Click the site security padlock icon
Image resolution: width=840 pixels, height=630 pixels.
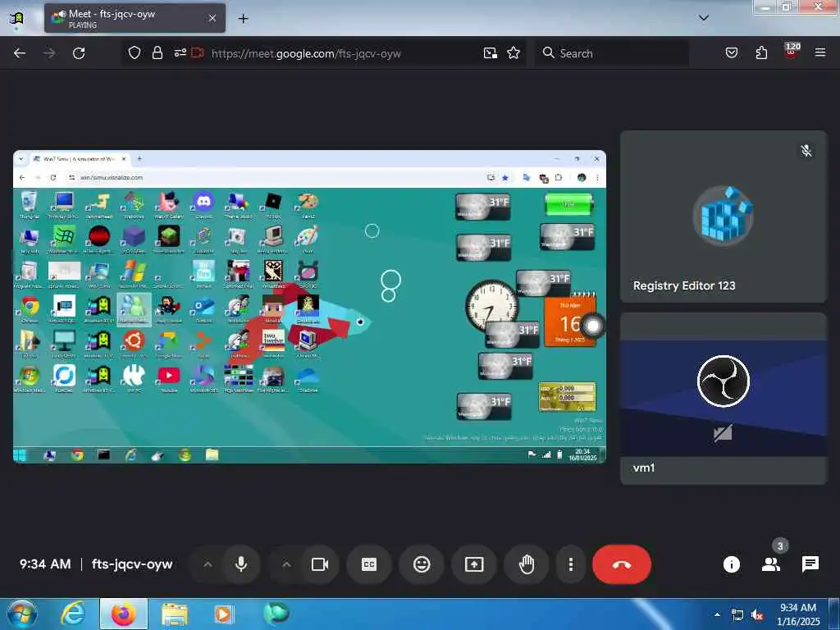pyautogui.click(x=157, y=53)
